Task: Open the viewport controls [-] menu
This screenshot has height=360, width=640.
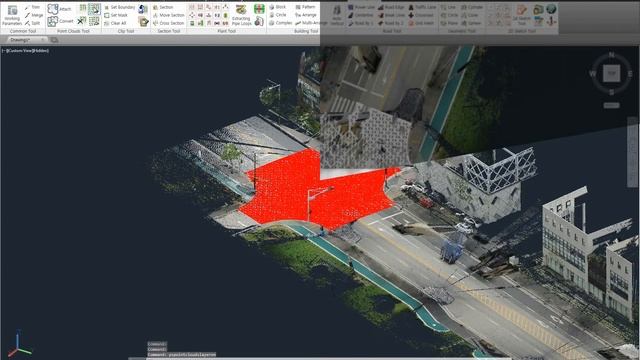Action: tap(4, 51)
